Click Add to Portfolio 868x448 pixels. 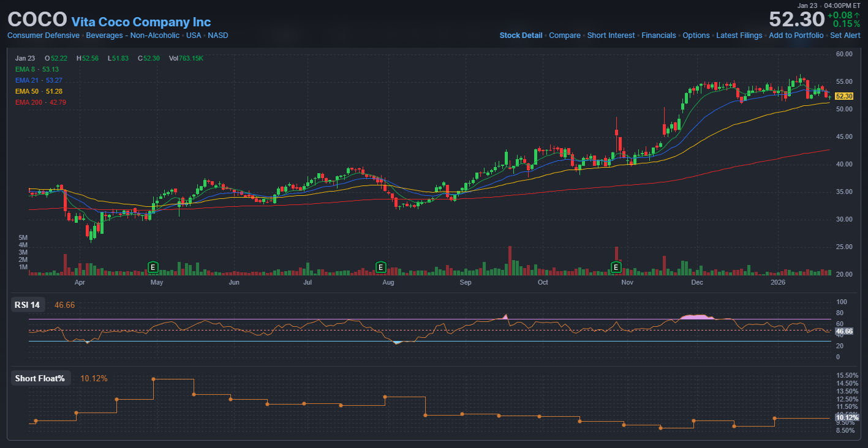[796, 35]
